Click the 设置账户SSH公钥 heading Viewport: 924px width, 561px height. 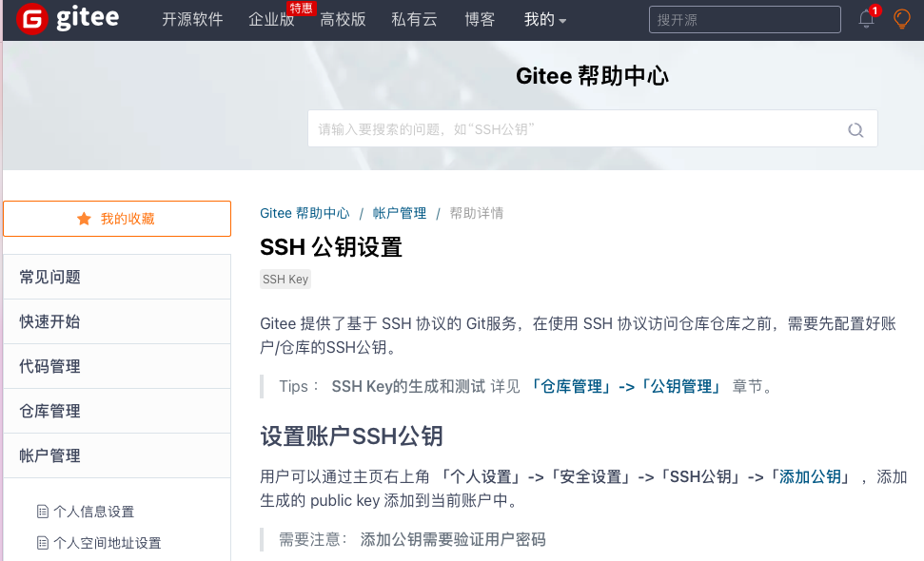(x=352, y=436)
